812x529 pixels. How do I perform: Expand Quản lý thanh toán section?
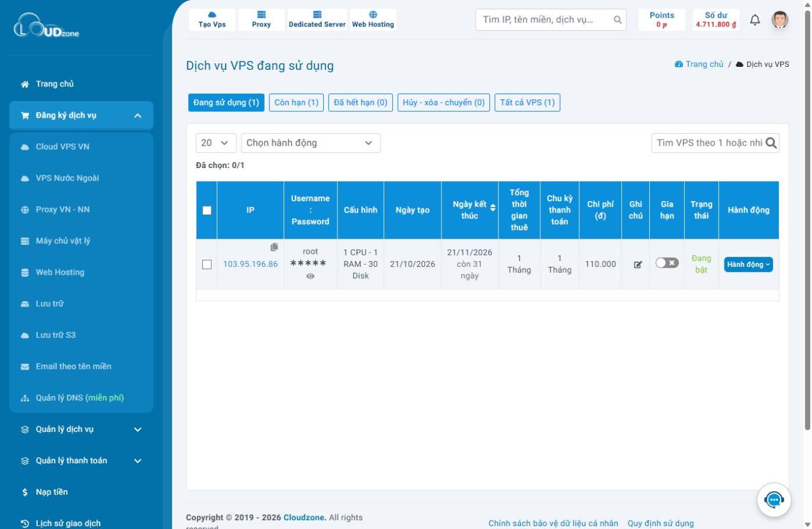pos(81,460)
